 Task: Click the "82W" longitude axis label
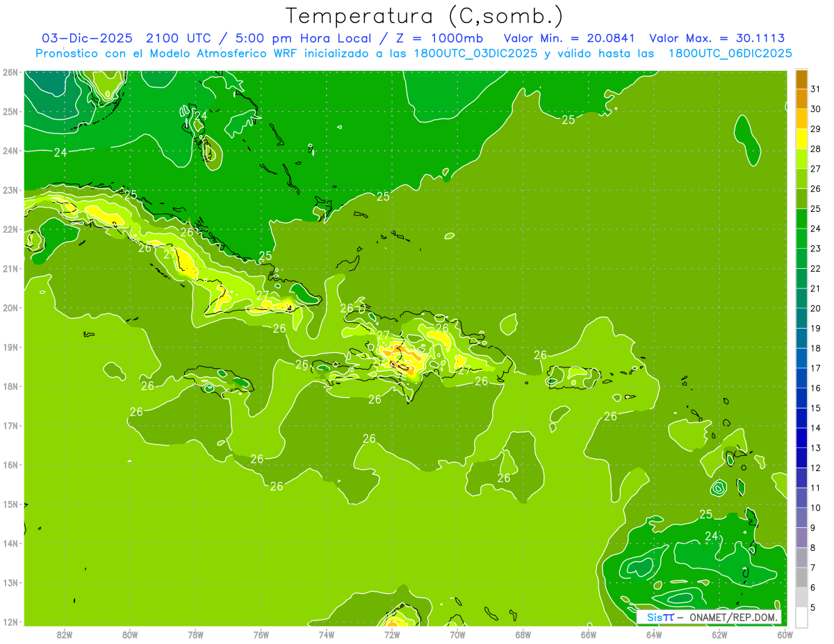tap(64, 634)
